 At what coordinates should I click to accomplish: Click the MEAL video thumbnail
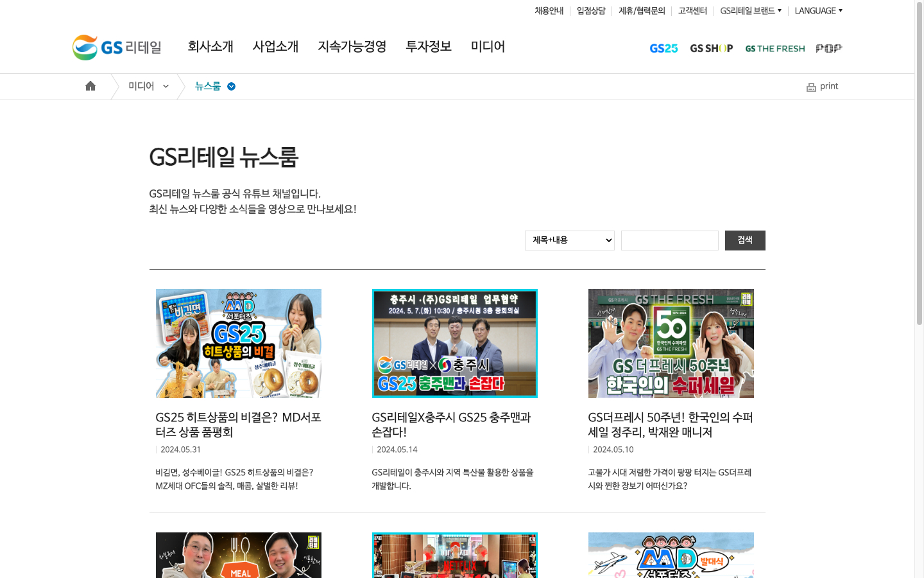pos(239,555)
